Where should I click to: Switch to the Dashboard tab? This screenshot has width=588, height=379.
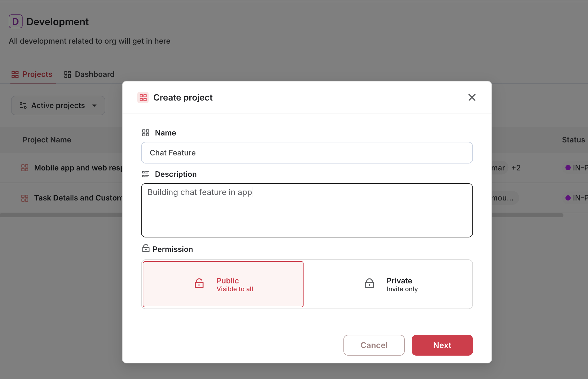coord(89,75)
